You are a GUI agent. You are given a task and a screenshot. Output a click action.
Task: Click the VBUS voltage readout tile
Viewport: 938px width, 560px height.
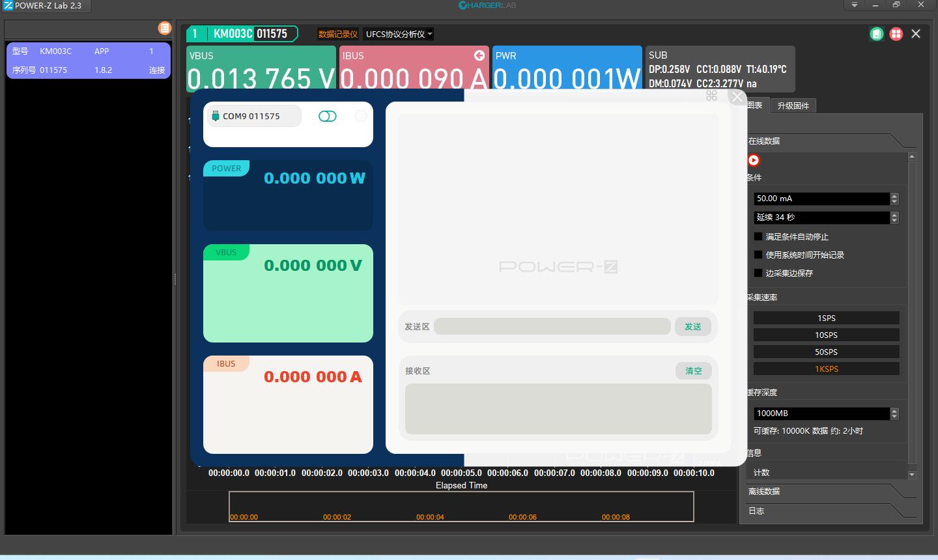(261, 67)
